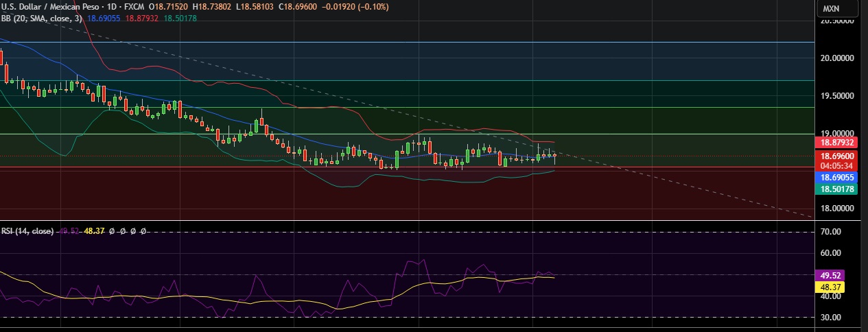The image size is (868, 332).
Task: Click the yellow RSI value 48.37 in legend
Action: tap(94, 231)
